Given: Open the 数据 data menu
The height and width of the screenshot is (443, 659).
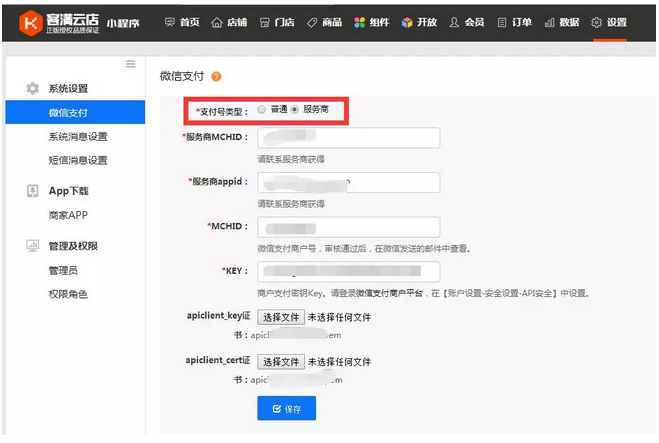Looking at the screenshot, I should pyautogui.click(x=569, y=22).
